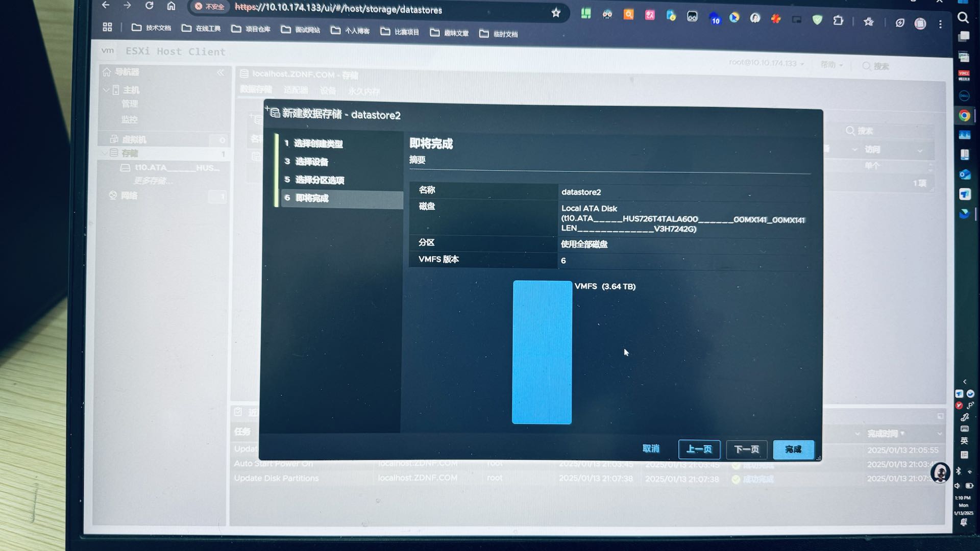This screenshot has height=551, width=980.
Task: Open the 个人博客 bookmarks folder
Action: [x=351, y=31]
